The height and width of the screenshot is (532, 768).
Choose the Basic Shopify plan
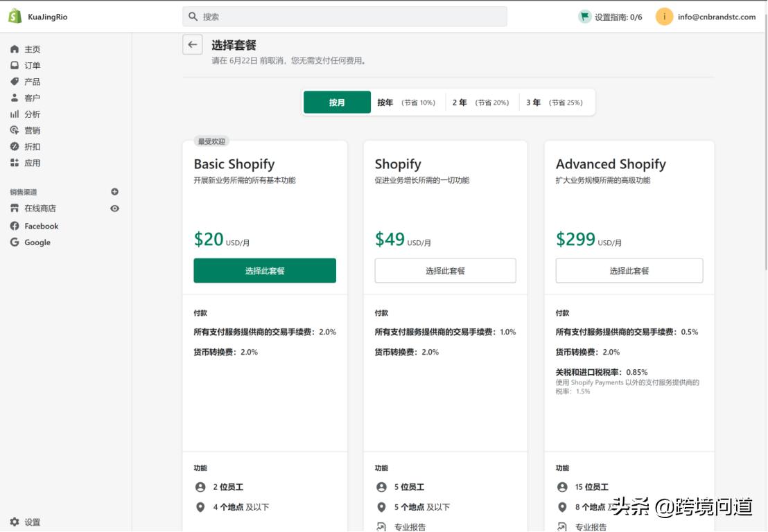tap(265, 270)
